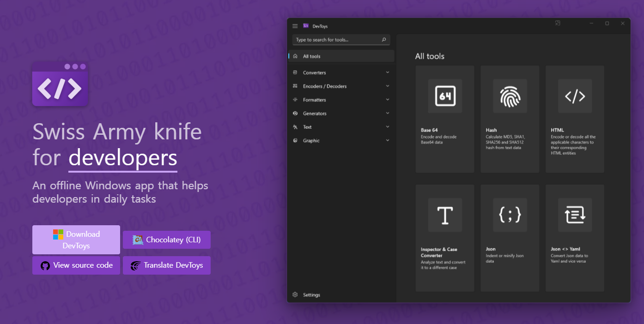
Task: Click the Chocolatey (CLI) button
Action: coord(167,240)
